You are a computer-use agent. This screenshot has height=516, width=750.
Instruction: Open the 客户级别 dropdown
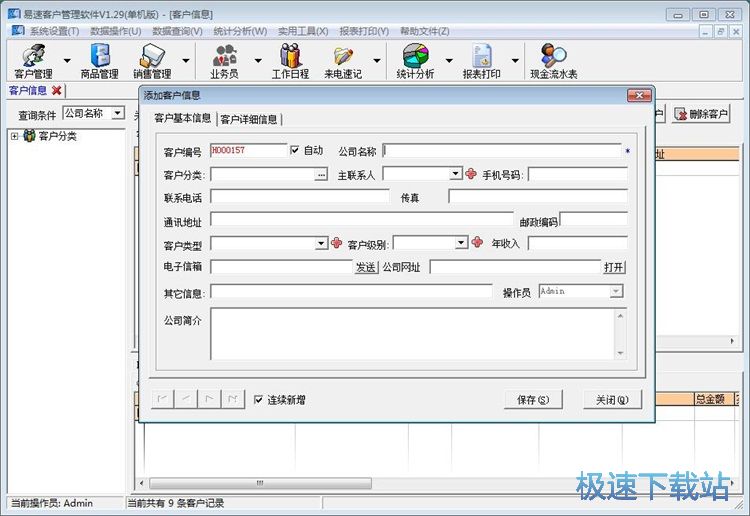click(x=461, y=243)
